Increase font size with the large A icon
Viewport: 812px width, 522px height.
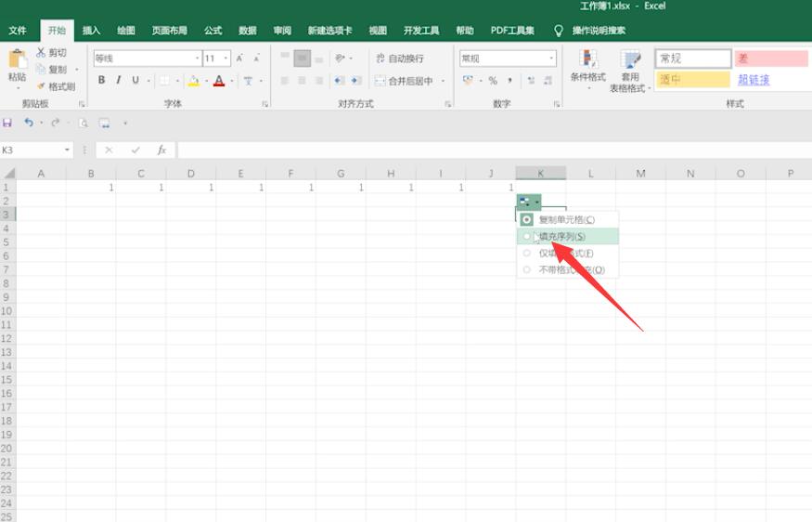tap(239, 59)
